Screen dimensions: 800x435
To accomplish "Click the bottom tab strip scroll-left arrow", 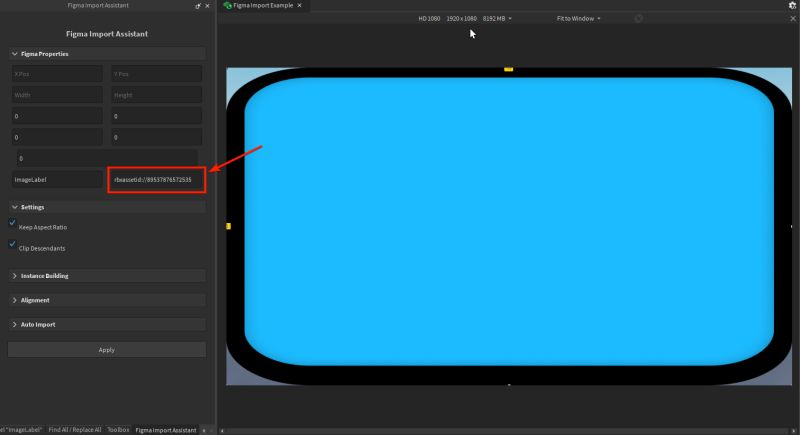I will (x=204, y=430).
